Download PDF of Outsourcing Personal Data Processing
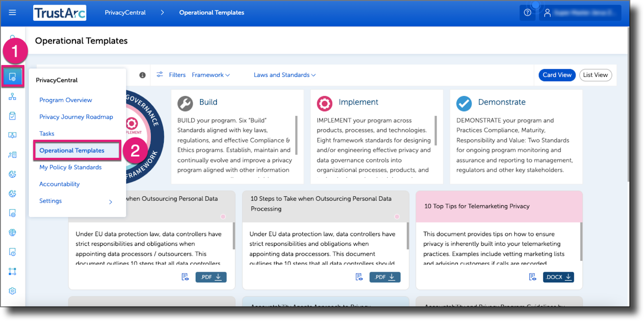Screen dimensions: 644x321 [385, 277]
